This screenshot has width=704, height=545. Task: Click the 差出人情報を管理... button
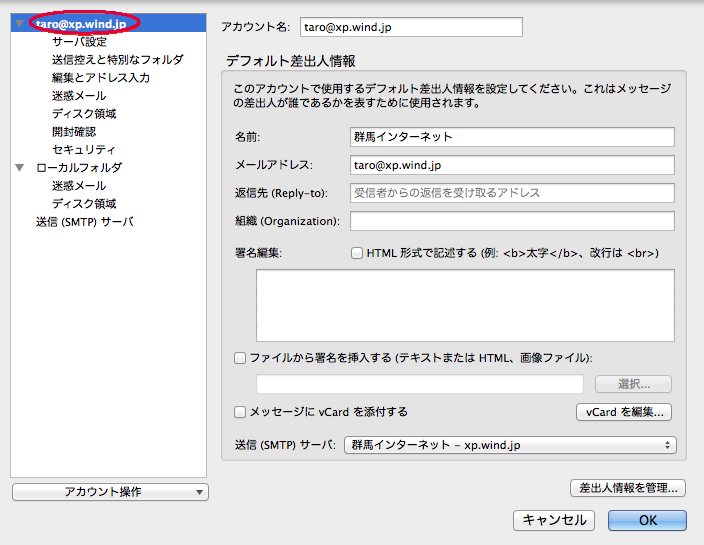[628, 488]
